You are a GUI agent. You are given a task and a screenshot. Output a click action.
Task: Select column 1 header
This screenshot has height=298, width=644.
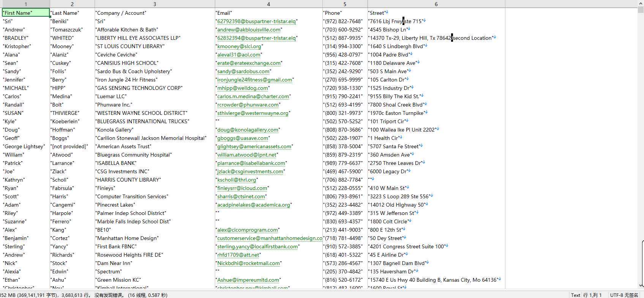click(25, 4)
